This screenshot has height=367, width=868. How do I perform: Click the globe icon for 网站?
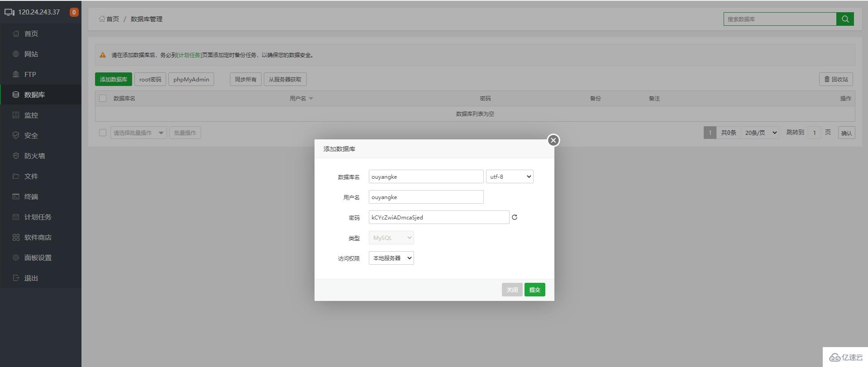click(16, 54)
